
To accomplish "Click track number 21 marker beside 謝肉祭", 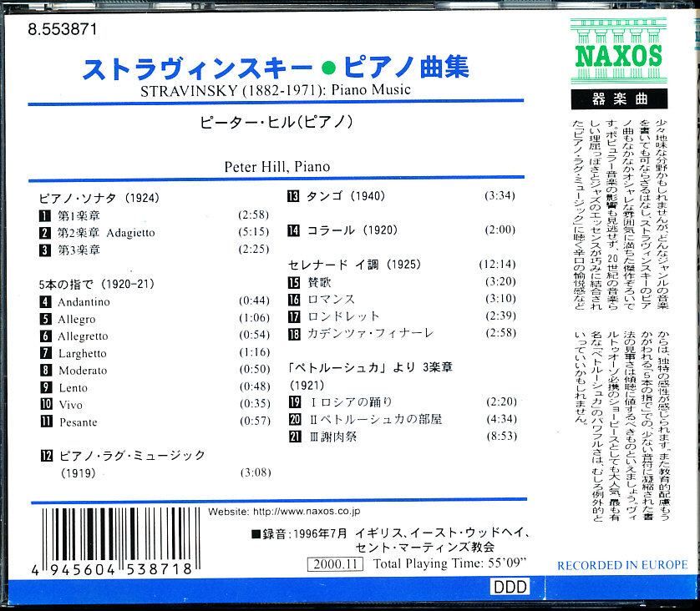I will click(295, 437).
